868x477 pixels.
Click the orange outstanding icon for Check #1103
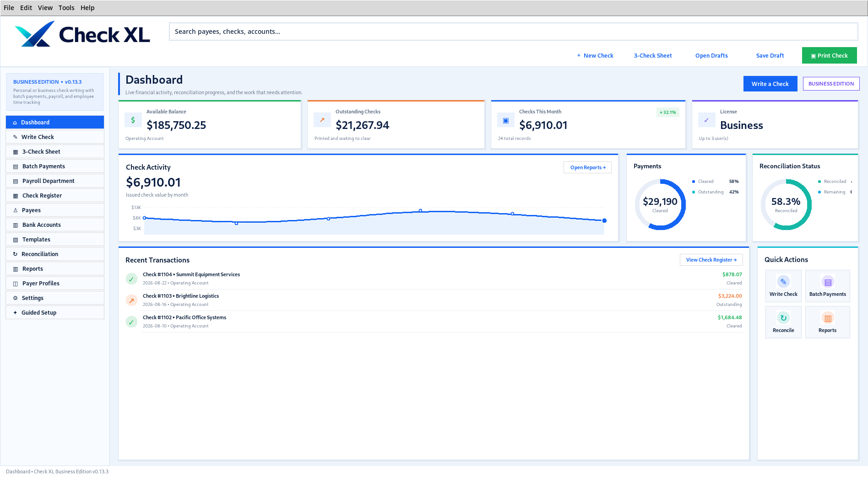click(131, 300)
